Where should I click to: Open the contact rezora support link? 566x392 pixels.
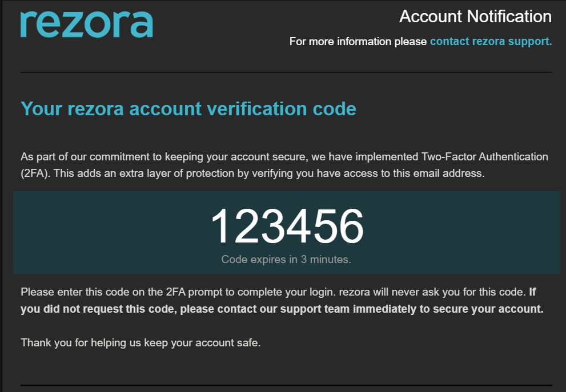pyautogui.click(x=491, y=42)
